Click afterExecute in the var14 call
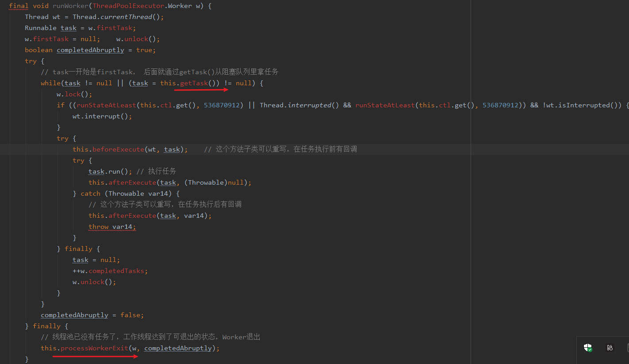The width and height of the screenshot is (629, 364). point(132,216)
